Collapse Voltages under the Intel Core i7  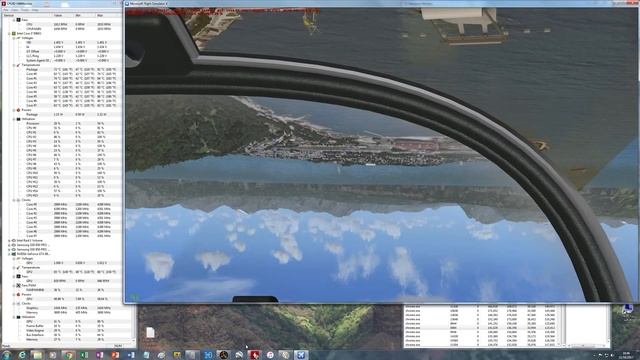[14, 38]
